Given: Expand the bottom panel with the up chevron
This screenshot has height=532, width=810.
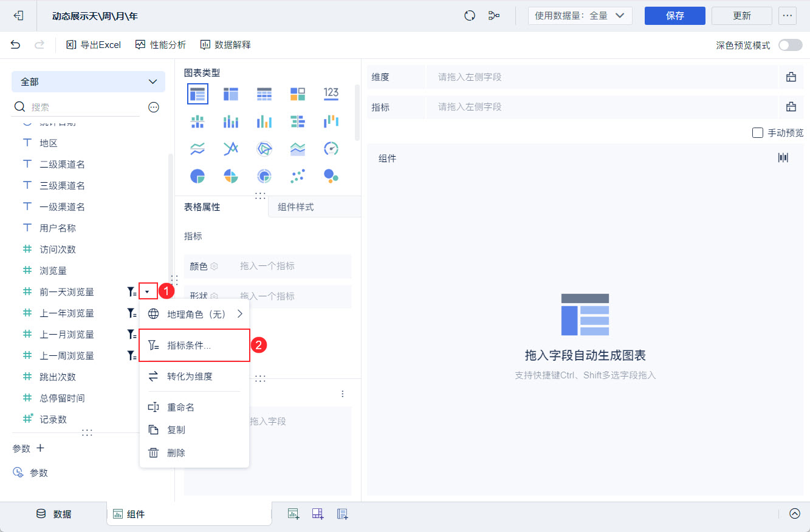Looking at the screenshot, I should [x=795, y=513].
